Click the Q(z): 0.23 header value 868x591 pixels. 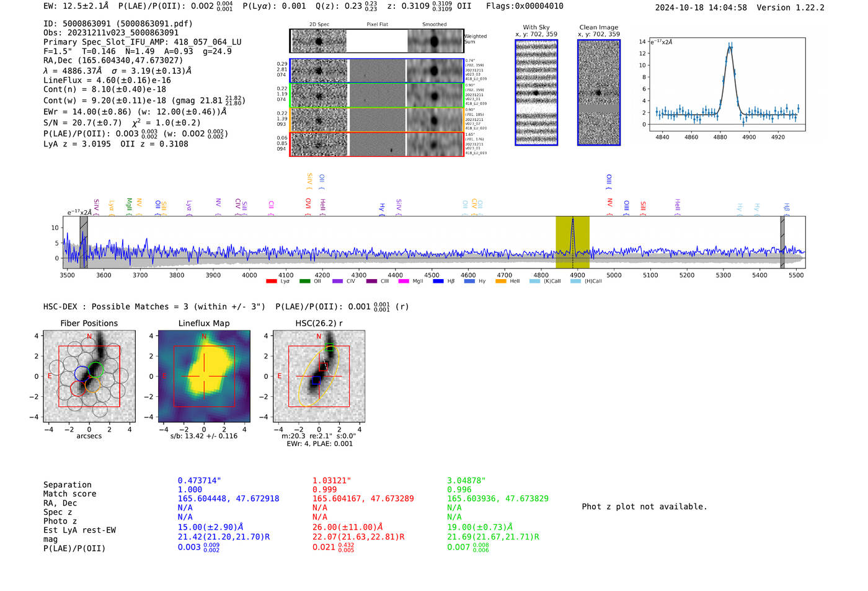(347, 6)
